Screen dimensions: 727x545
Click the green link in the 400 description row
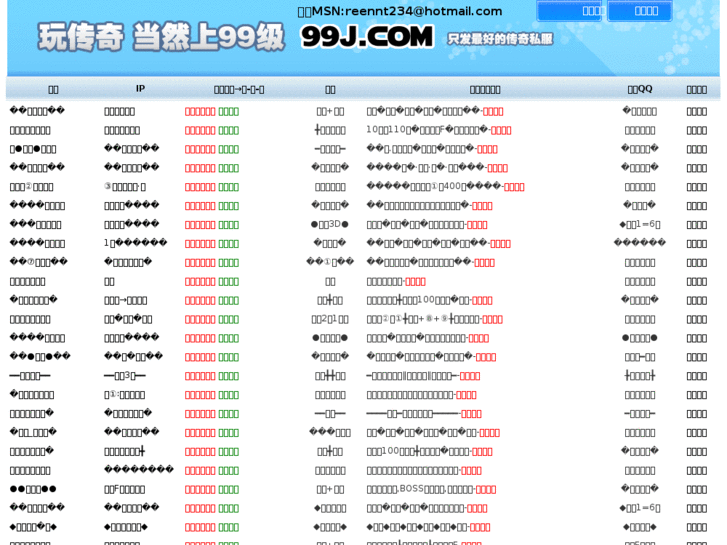pyautogui.click(x=229, y=187)
